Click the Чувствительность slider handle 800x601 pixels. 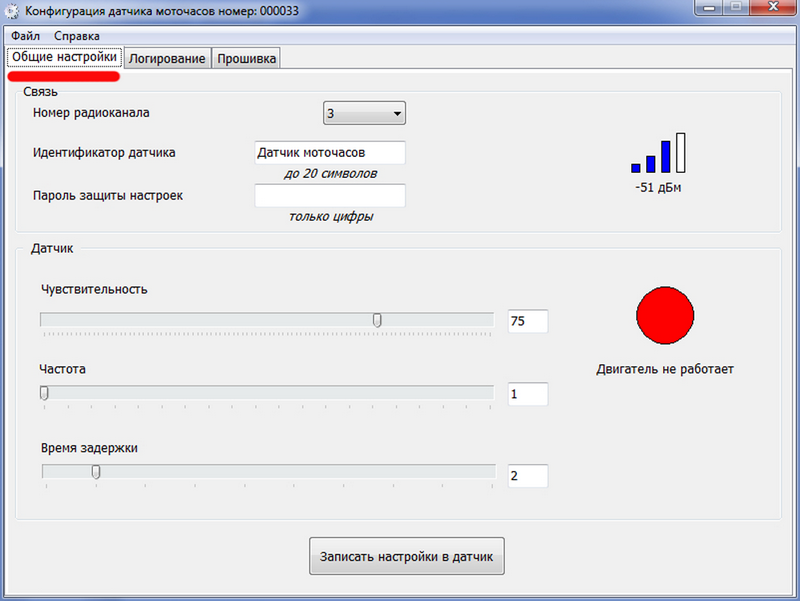377,320
